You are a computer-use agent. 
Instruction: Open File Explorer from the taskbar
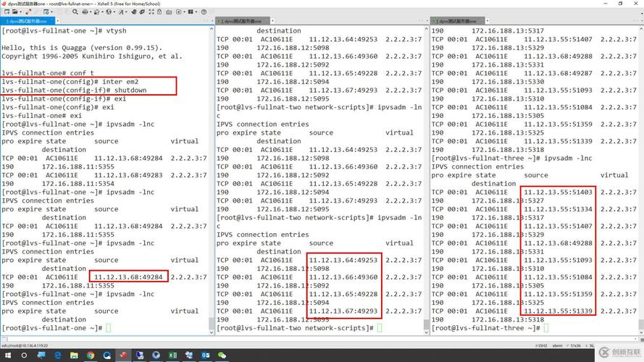click(73, 355)
